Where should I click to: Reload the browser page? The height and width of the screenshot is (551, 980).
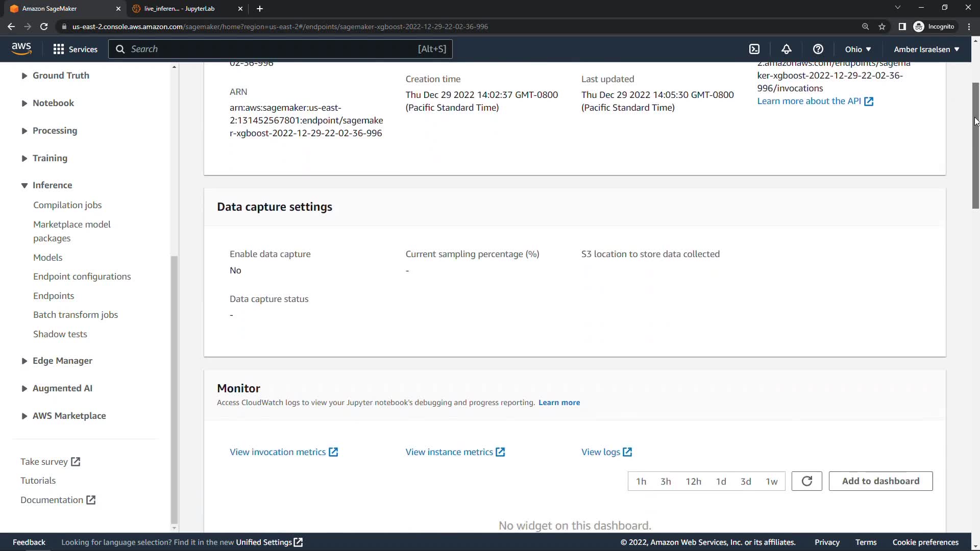pyautogui.click(x=44, y=27)
